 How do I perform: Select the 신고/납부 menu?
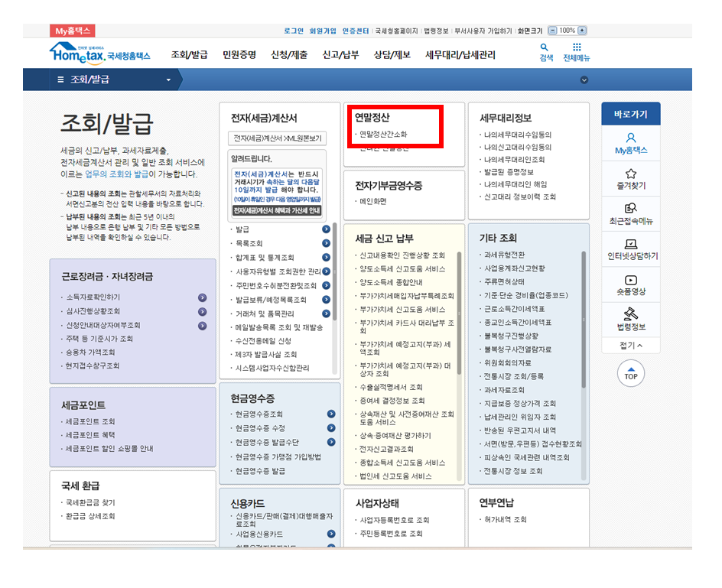pos(341,54)
